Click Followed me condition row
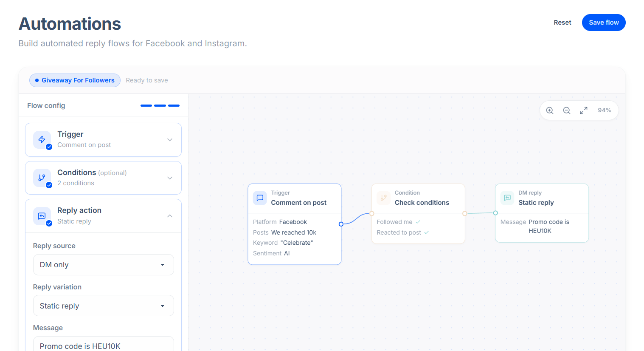Screen dimensions: 644x351 [x=399, y=222]
